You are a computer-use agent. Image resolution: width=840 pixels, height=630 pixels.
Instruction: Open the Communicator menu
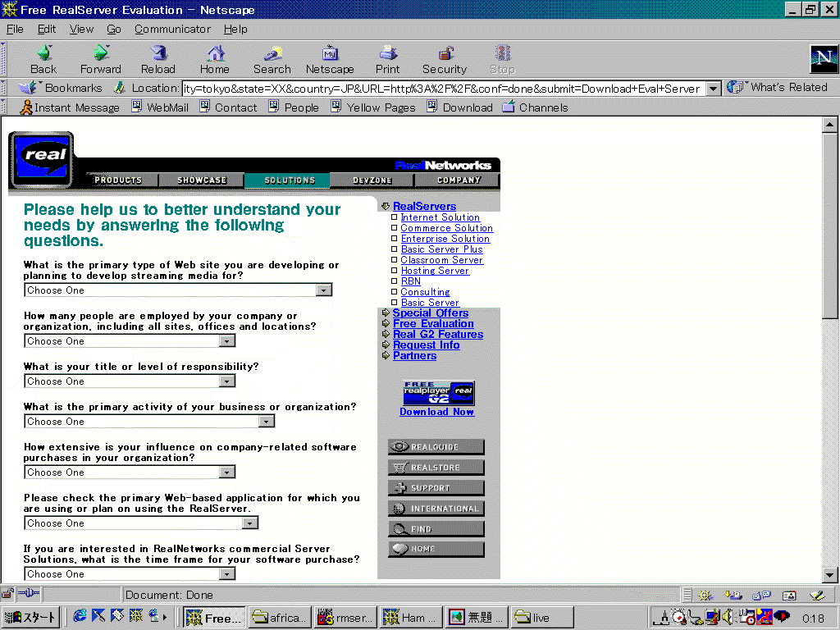pyautogui.click(x=172, y=30)
